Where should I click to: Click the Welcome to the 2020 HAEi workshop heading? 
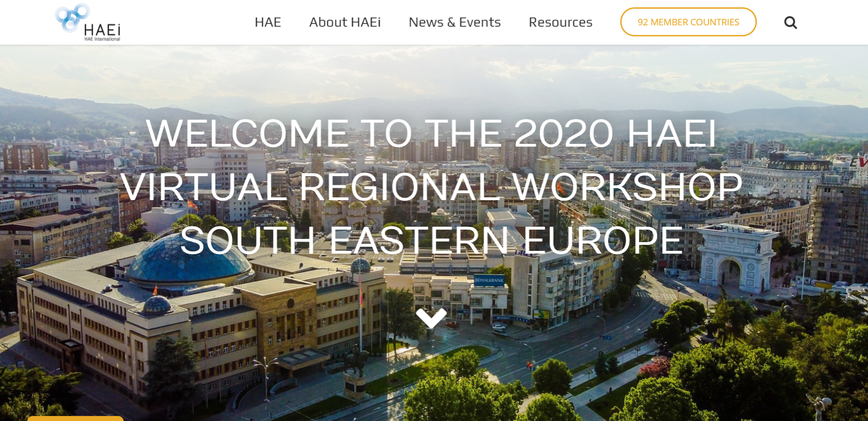click(431, 186)
